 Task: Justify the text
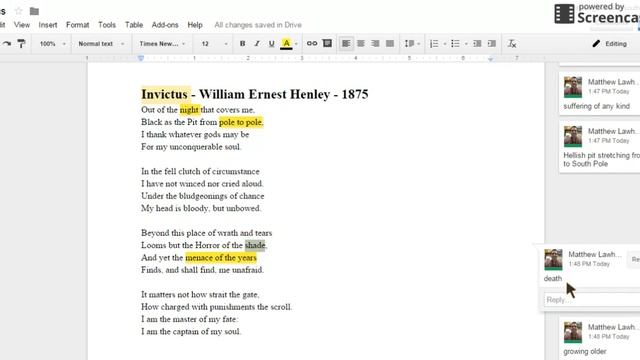(390, 44)
